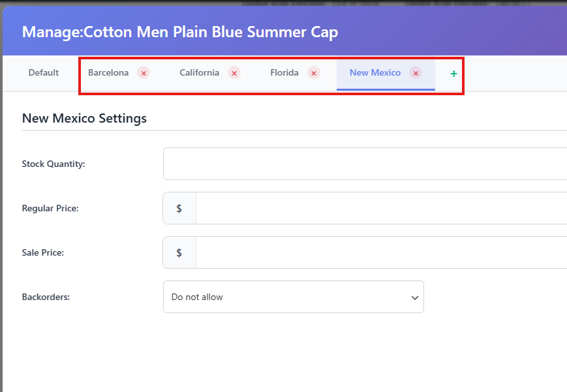
Task: Open the Barcelona tab
Action: pyautogui.click(x=108, y=72)
